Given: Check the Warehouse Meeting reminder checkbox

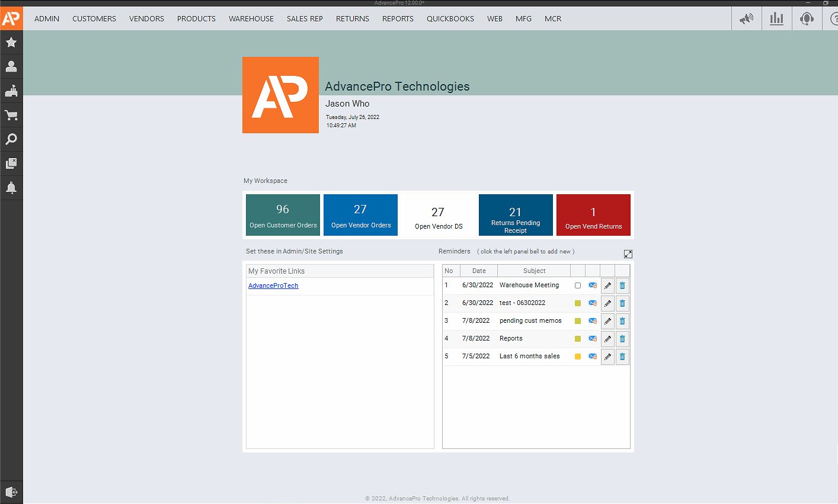Looking at the screenshot, I should [578, 285].
